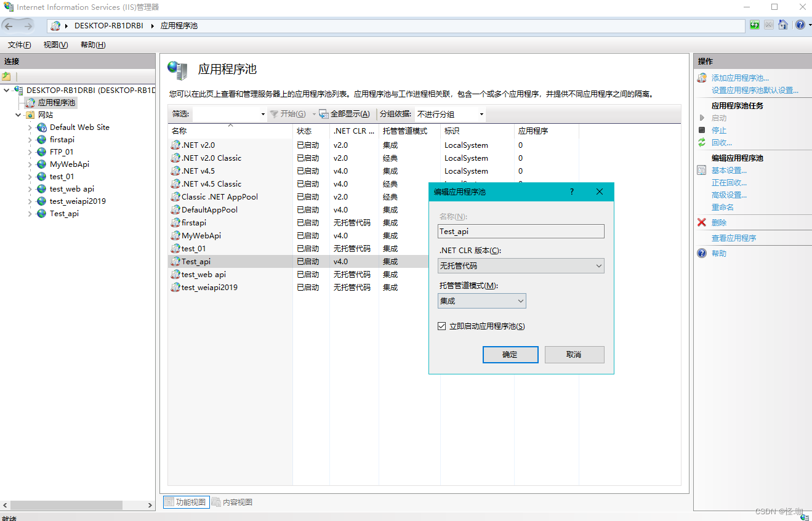Click the test_01 site globe icon
Screen dimensions: 812x521
pyautogui.click(x=41, y=177)
